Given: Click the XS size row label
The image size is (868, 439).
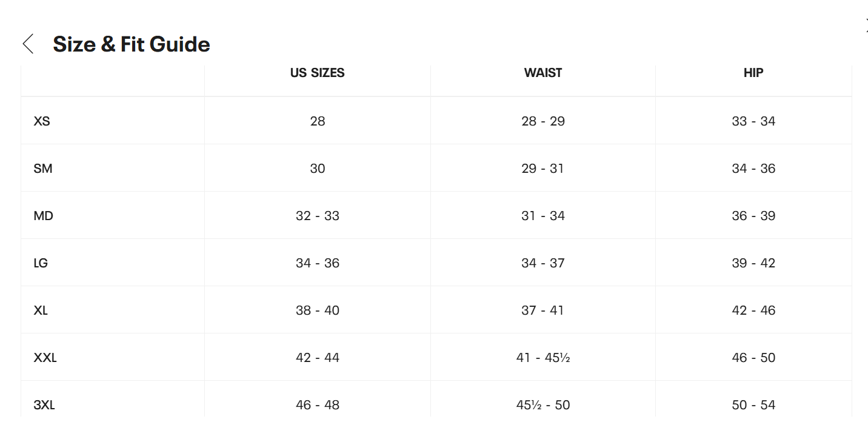Looking at the screenshot, I should point(42,121).
